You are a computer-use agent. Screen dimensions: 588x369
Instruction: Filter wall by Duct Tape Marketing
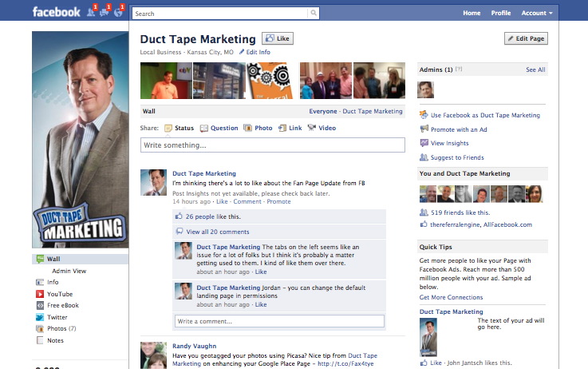tap(373, 111)
